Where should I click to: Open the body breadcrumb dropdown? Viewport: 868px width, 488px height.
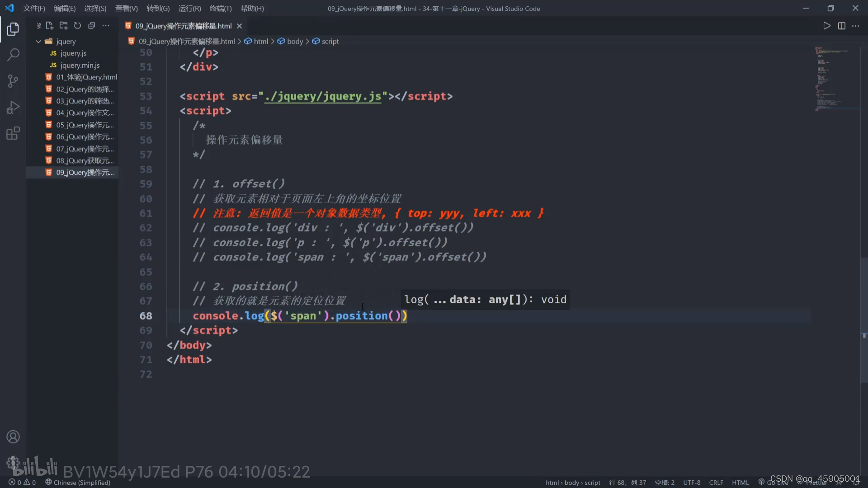[295, 41]
